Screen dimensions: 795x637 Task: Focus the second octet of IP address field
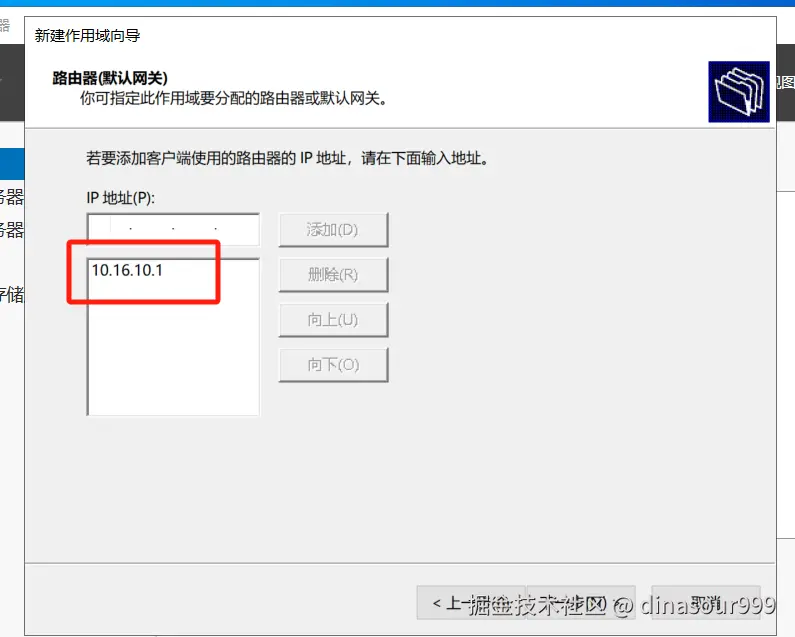click(152, 229)
